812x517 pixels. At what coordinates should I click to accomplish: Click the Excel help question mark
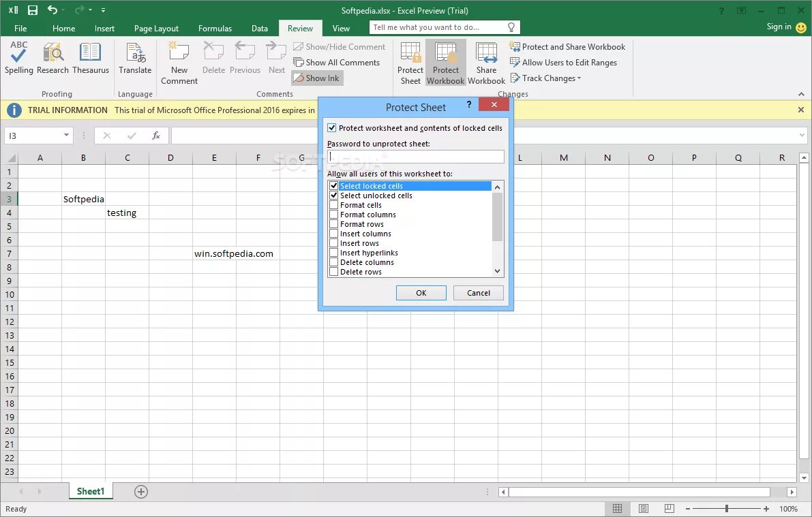721,10
